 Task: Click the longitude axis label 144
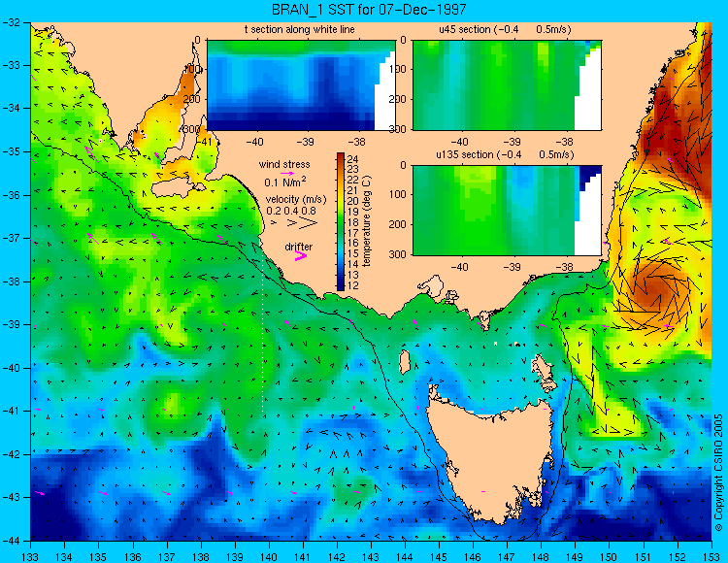coord(405,557)
